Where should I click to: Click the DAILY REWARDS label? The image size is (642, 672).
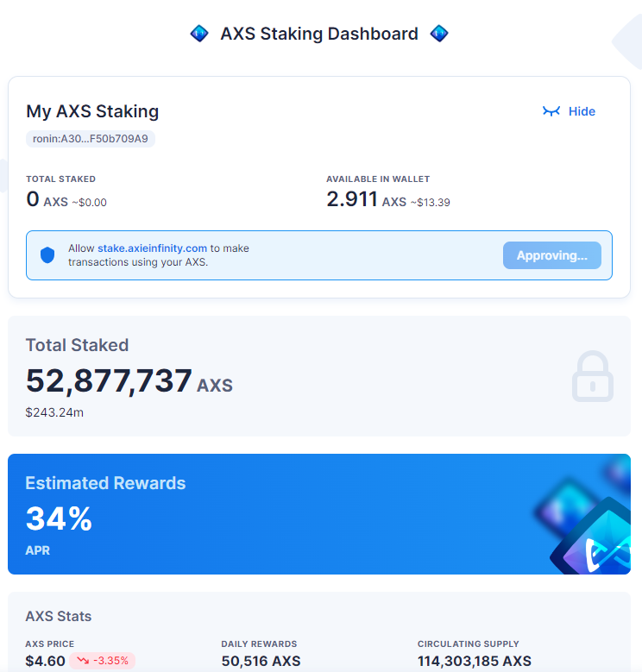259,644
